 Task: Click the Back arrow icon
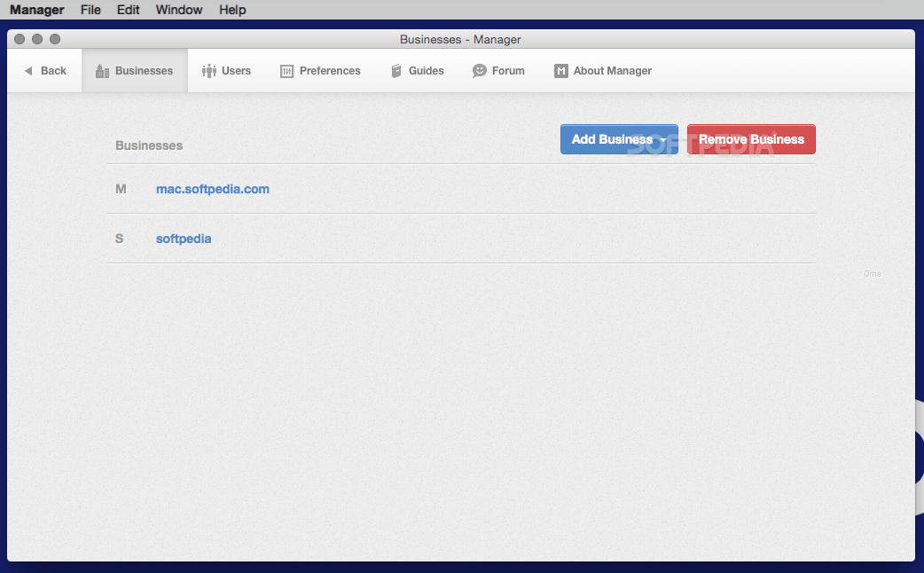[x=28, y=71]
